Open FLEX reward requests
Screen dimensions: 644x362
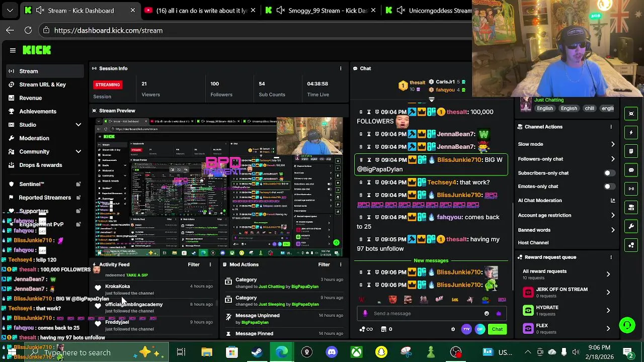click(x=566, y=328)
